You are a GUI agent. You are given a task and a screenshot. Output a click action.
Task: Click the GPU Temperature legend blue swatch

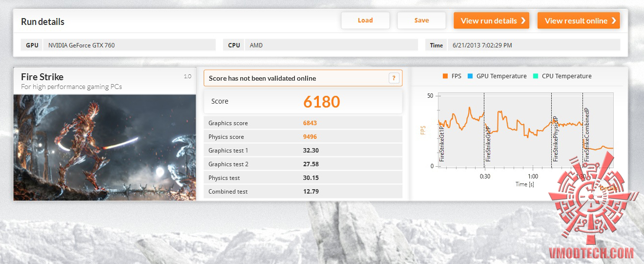click(x=470, y=76)
